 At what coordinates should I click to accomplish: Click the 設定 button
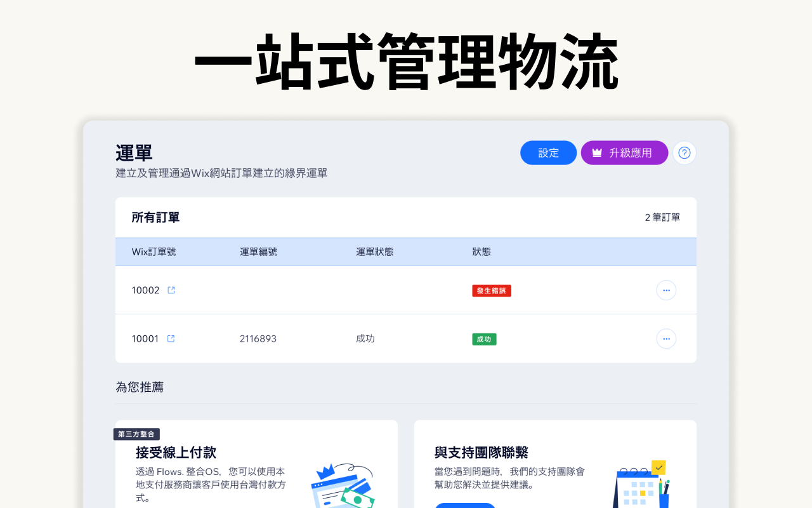[549, 153]
